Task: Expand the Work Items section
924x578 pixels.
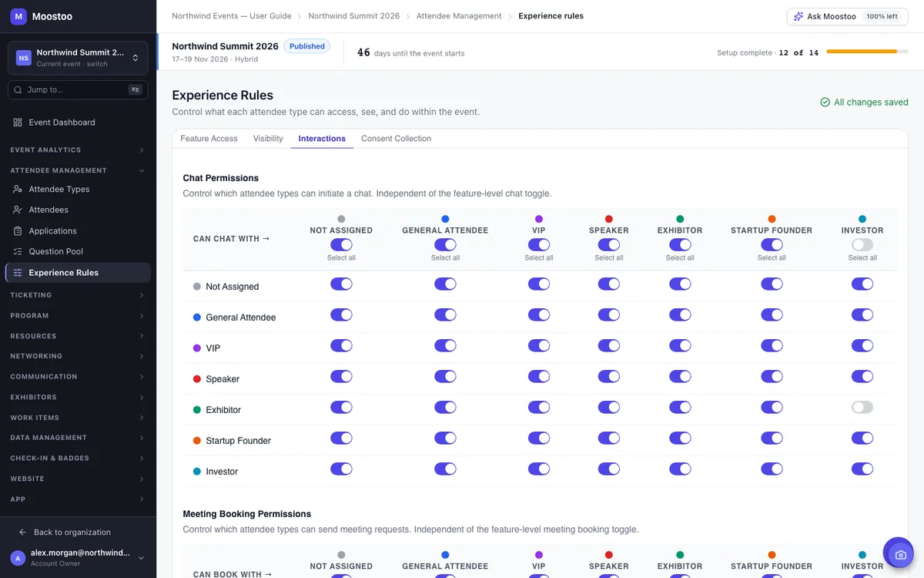Action: click(x=78, y=418)
